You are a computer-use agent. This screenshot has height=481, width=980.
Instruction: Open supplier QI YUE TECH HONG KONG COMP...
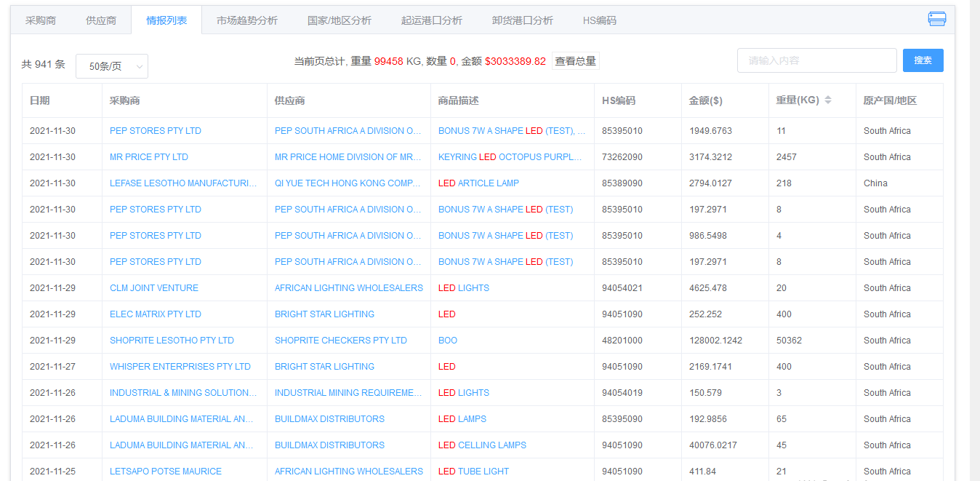click(348, 183)
